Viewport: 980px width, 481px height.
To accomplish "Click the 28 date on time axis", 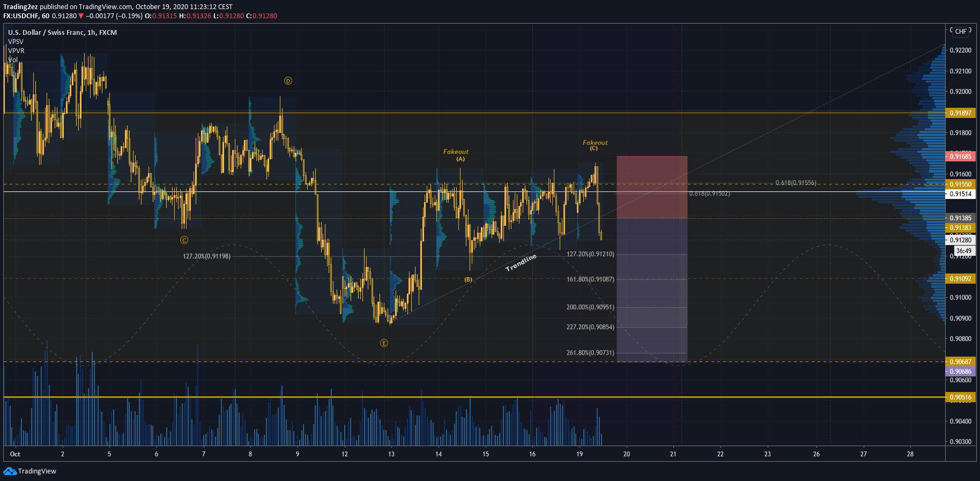I will (910, 454).
